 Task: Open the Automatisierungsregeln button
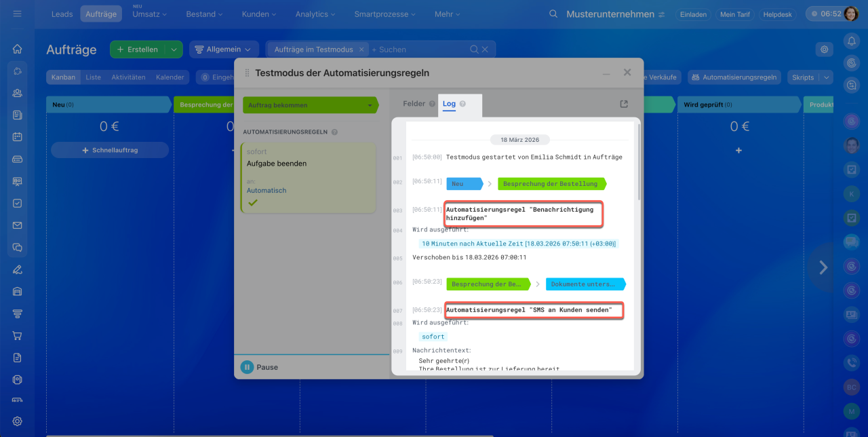(x=734, y=77)
